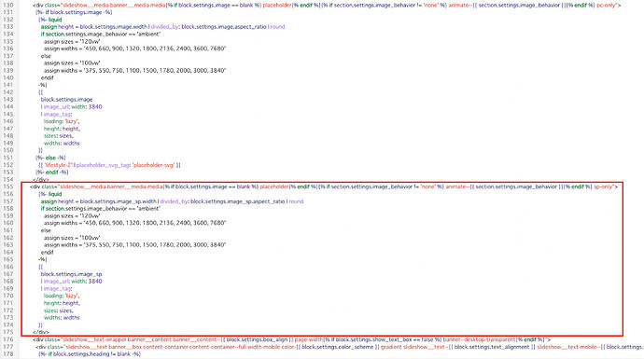The height and width of the screenshot is (359, 644).
Task: Click 'height: height,' on line 147
Action: point(62,129)
